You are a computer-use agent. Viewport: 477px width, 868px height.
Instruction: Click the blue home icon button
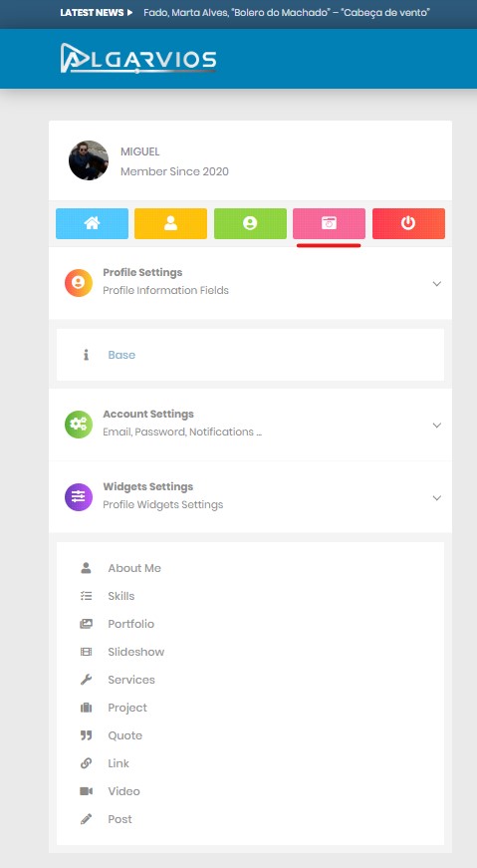pos(92,223)
